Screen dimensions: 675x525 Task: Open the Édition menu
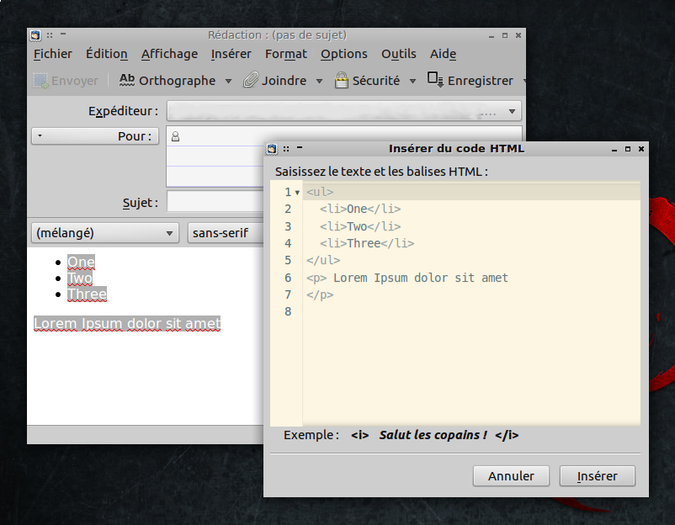point(106,54)
